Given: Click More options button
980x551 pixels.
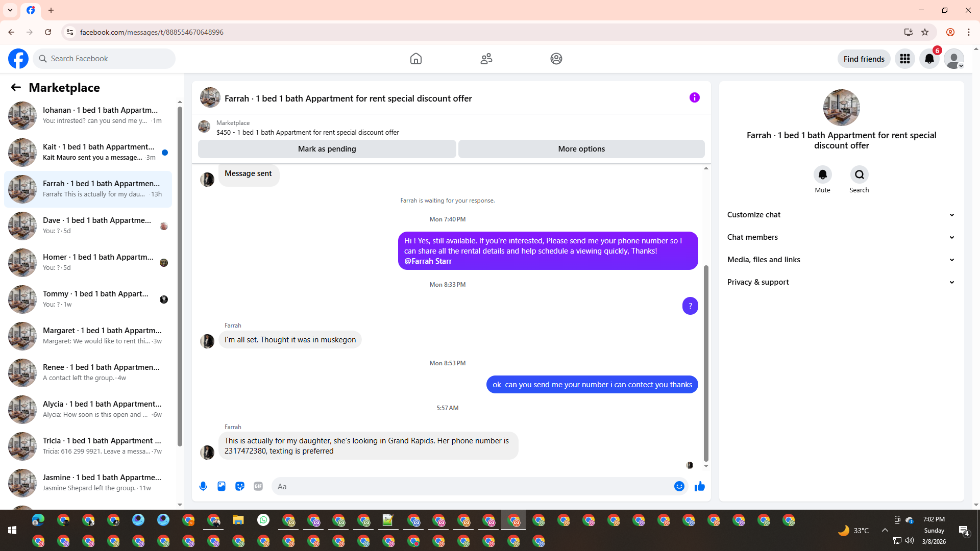Looking at the screenshot, I should point(581,149).
